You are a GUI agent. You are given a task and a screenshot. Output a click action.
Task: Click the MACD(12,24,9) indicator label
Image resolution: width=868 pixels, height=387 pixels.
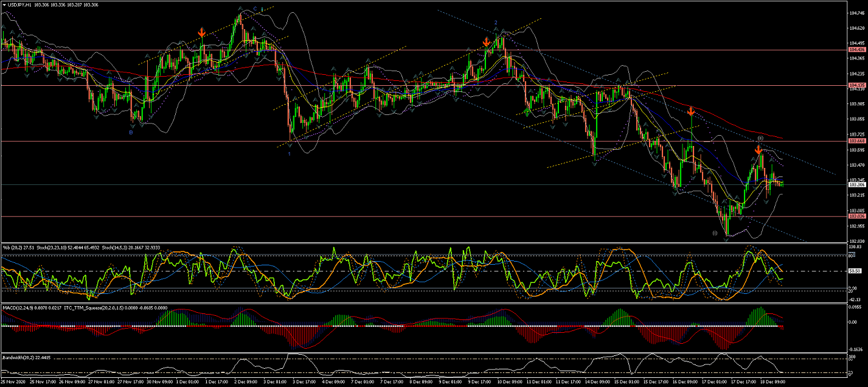click(19, 308)
